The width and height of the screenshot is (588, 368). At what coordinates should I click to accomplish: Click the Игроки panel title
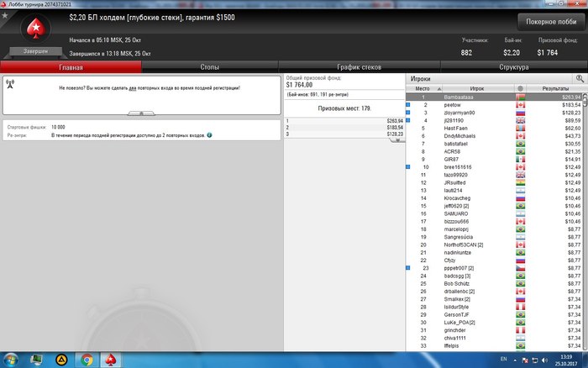tap(420, 79)
